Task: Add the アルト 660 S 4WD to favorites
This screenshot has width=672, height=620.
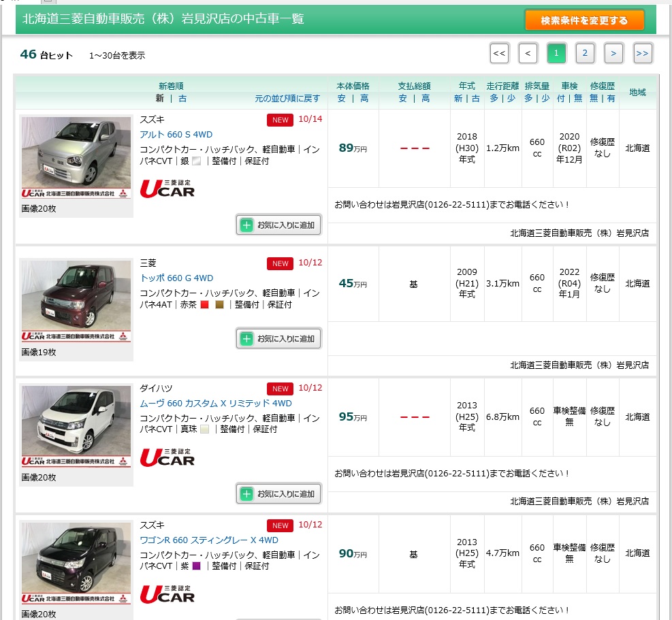Action: click(278, 225)
